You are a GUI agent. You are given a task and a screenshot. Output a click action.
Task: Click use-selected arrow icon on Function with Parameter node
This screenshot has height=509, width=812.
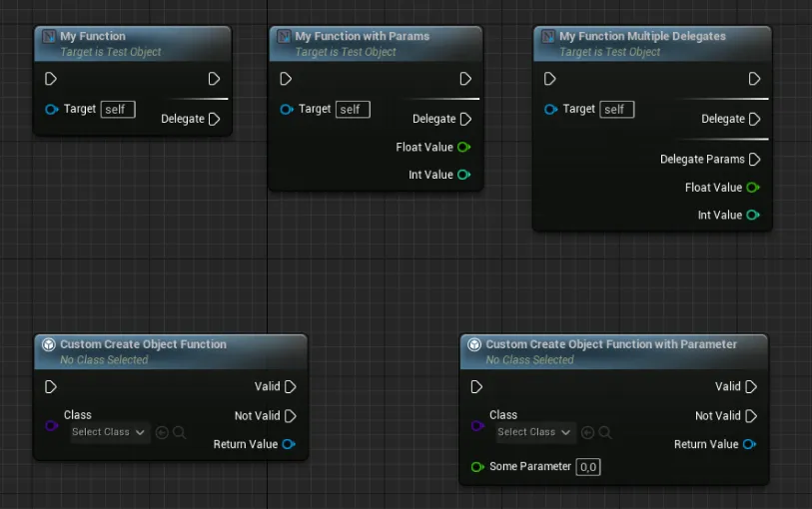click(587, 432)
